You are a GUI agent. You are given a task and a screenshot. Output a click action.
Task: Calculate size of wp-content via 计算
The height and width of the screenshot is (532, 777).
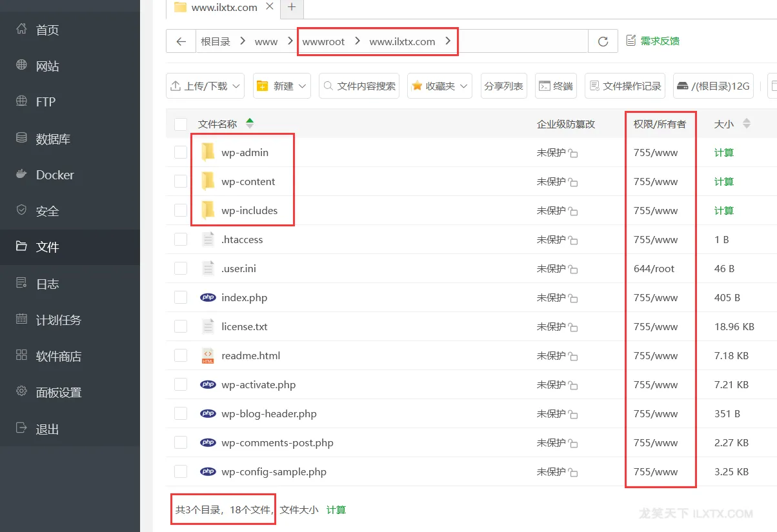[x=724, y=181]
